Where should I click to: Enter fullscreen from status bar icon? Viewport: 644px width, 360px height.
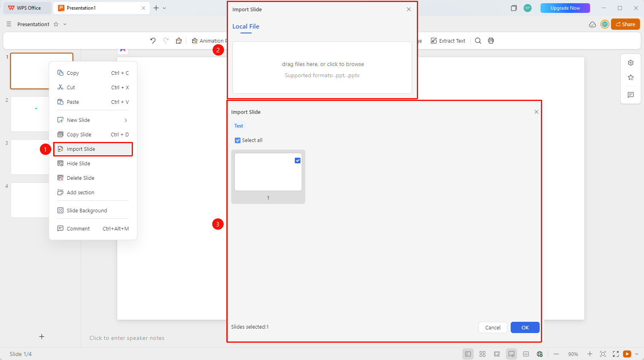pyautogui.click(x=616, y=354)
